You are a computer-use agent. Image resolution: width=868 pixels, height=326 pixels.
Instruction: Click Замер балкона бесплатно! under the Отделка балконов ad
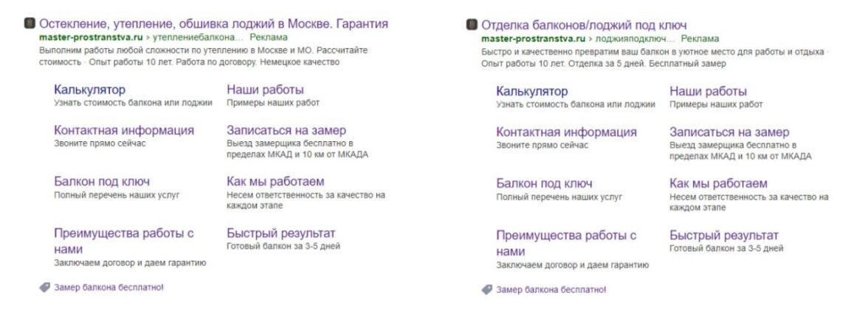[x=551, y=290]
